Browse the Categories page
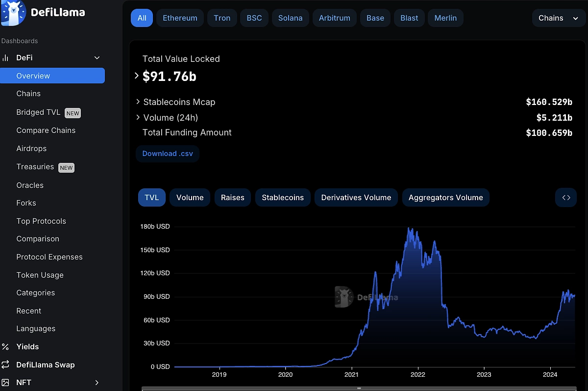The width and height of the screenshot is (588, 391). [x=36, y=293]
